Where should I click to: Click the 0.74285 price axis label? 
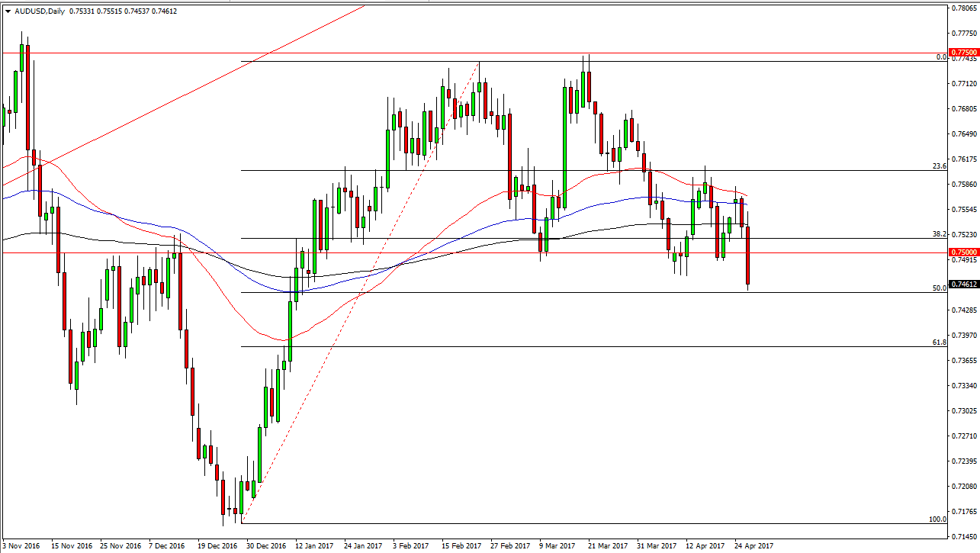[x=965, y=310]
